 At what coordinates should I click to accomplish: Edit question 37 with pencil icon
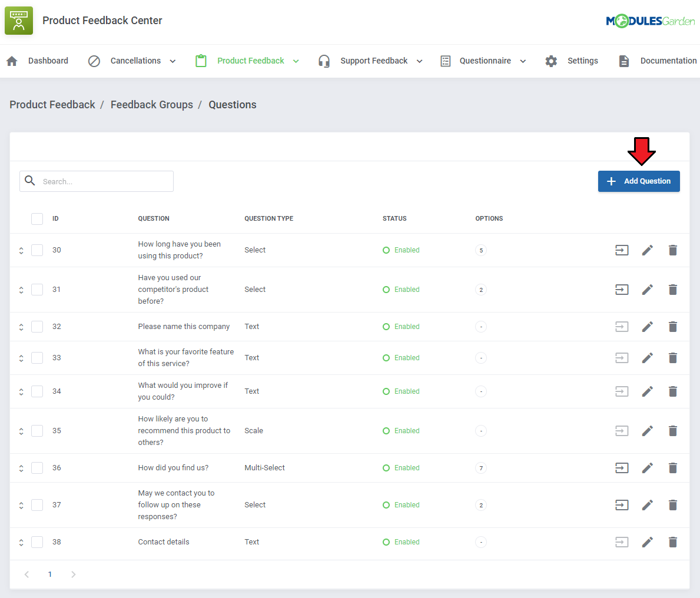coord(648,505)
